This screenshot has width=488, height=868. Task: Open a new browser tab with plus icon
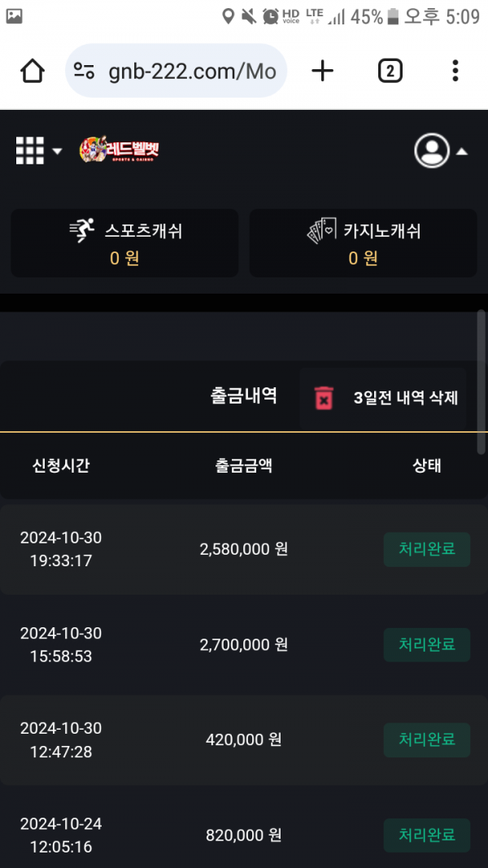323,72
